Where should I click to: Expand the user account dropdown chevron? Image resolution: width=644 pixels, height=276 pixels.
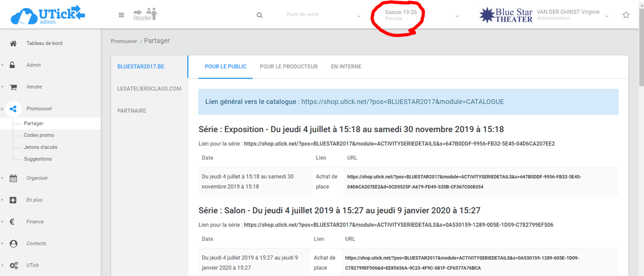tap(607, 16)
